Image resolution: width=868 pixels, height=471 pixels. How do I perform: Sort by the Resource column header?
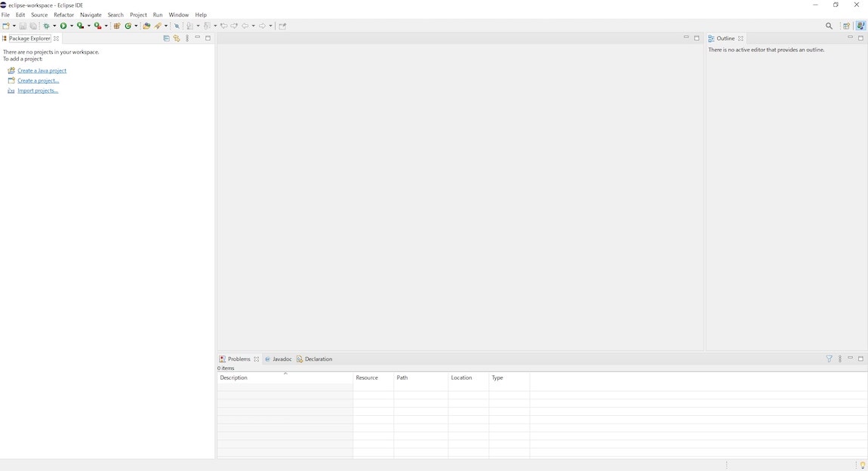(374, 377)
